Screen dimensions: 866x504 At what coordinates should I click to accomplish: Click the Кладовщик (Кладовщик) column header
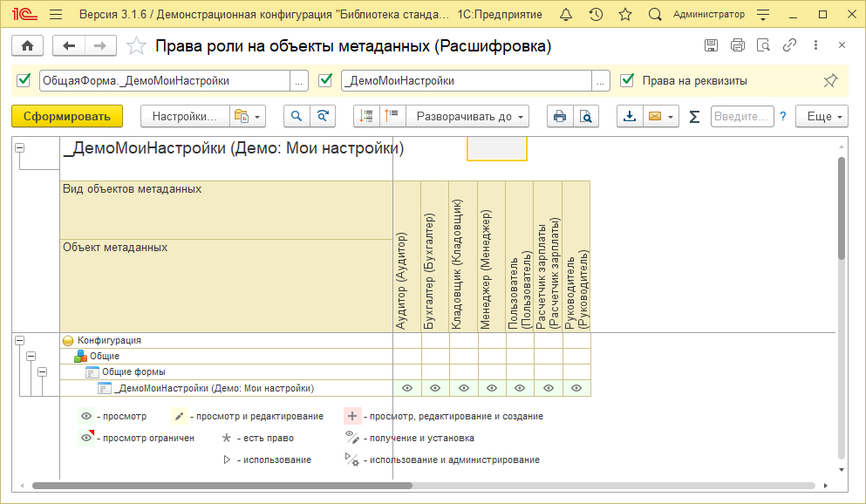click(463, 256)
